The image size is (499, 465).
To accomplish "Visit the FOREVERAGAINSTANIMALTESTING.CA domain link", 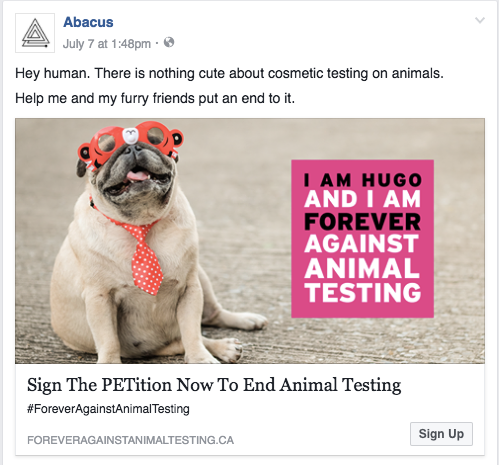I will click(130, 440).
